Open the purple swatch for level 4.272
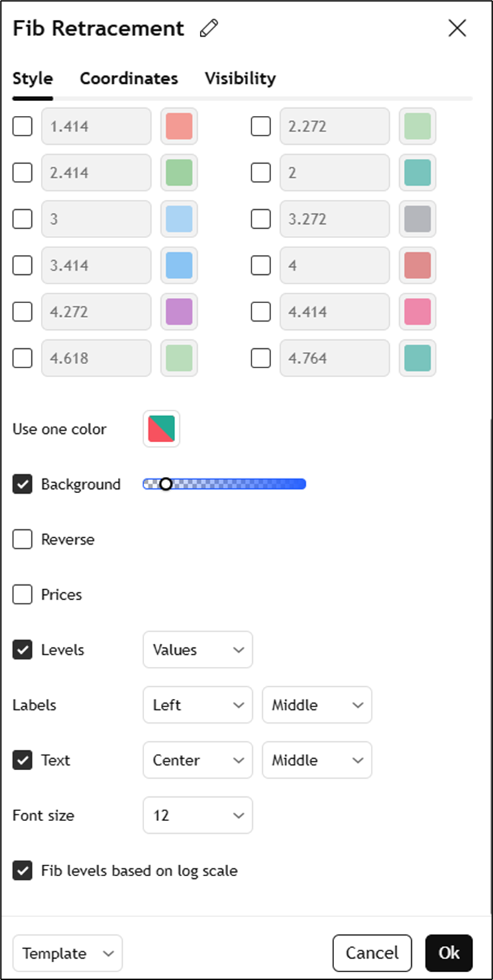The height and width of the screenshot is (980, 493). pos(179,312)
